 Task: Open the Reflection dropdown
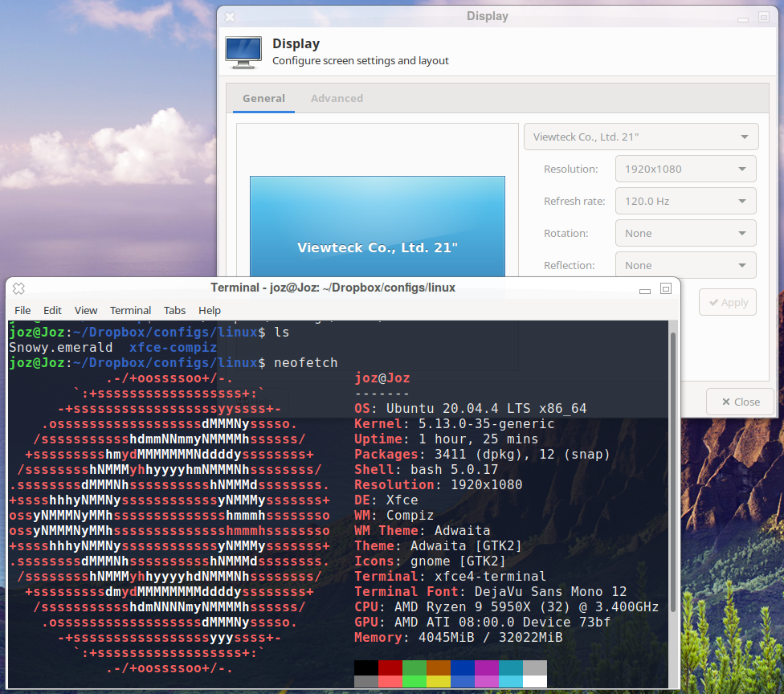tap(685, 265)
